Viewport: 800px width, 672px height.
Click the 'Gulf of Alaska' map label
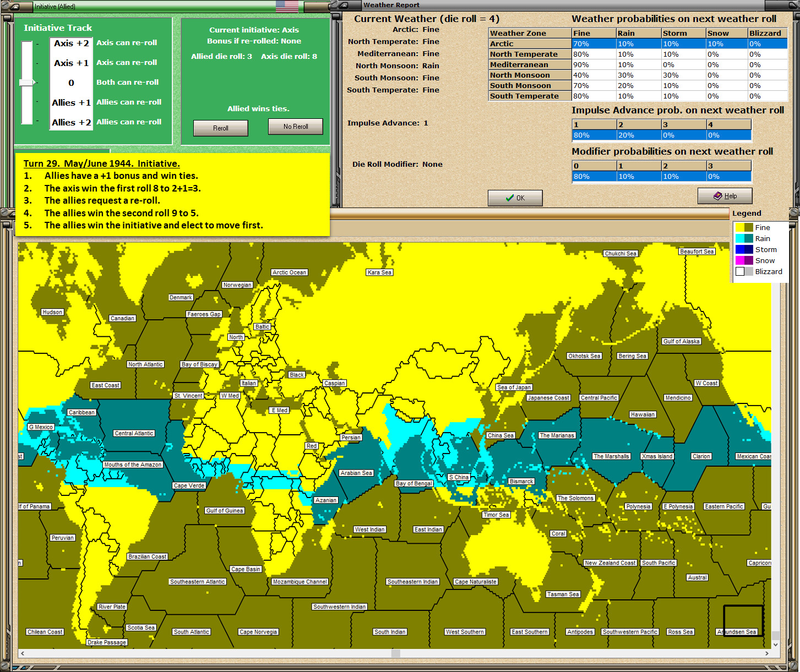[682, 342]
